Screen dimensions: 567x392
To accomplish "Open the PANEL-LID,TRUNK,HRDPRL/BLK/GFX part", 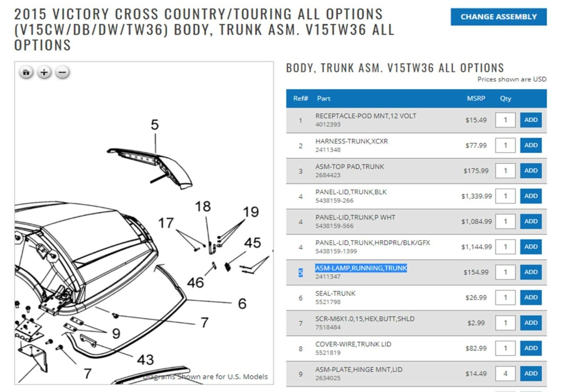I will [x=373, y=243].
